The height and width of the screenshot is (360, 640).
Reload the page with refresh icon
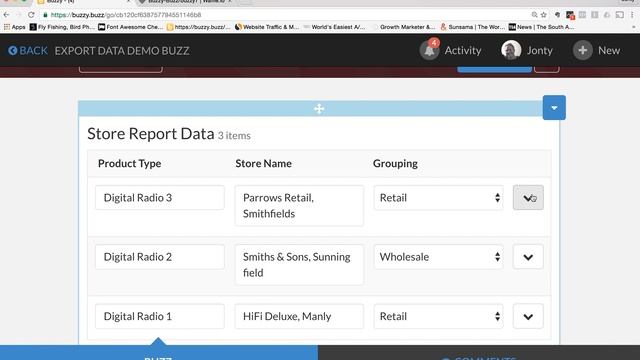click(31, 15)
